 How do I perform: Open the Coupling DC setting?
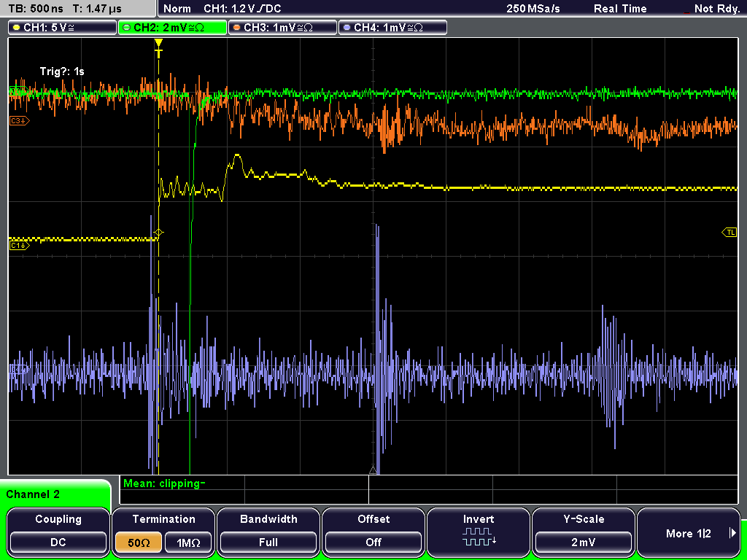(x=58, y=532)
